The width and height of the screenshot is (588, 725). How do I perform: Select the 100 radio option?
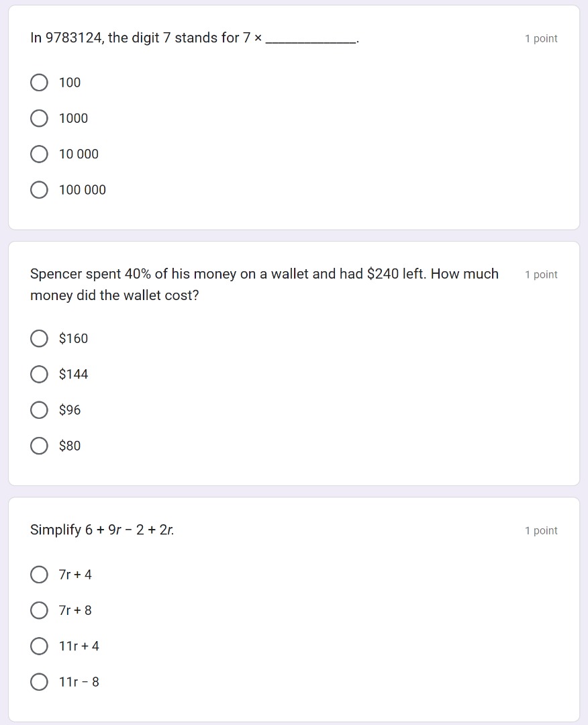pyautogui.click(x=39, y=82)
